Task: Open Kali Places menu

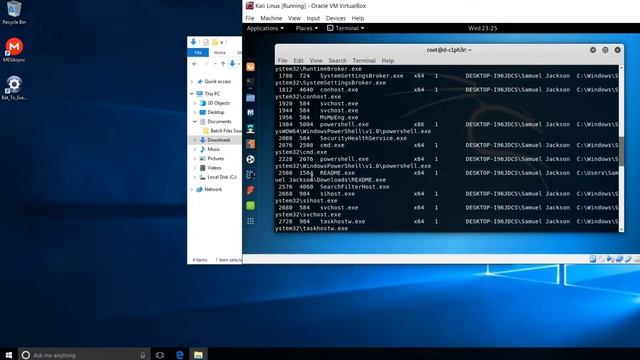Action: coord(307,28)
